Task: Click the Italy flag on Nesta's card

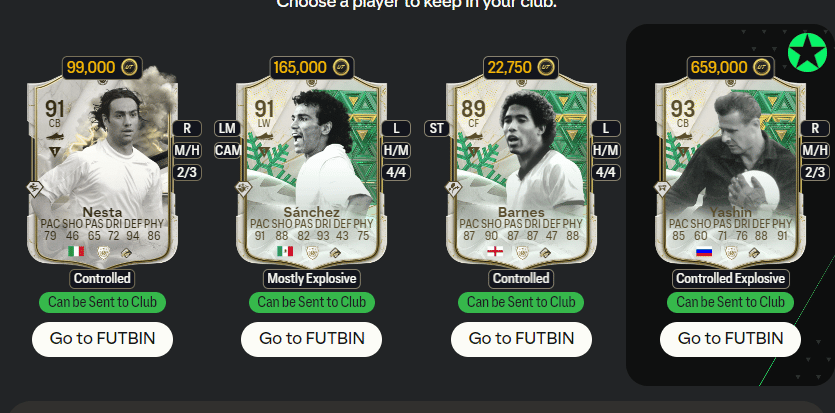Action: click(75, 251)
